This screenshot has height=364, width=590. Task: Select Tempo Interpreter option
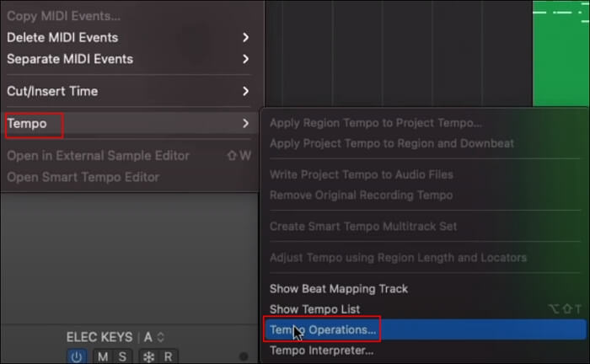point(321,351)
